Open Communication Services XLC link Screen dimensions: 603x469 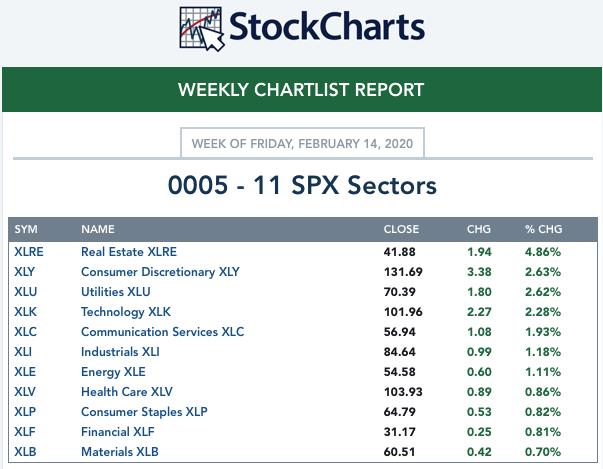click(163, 332)
